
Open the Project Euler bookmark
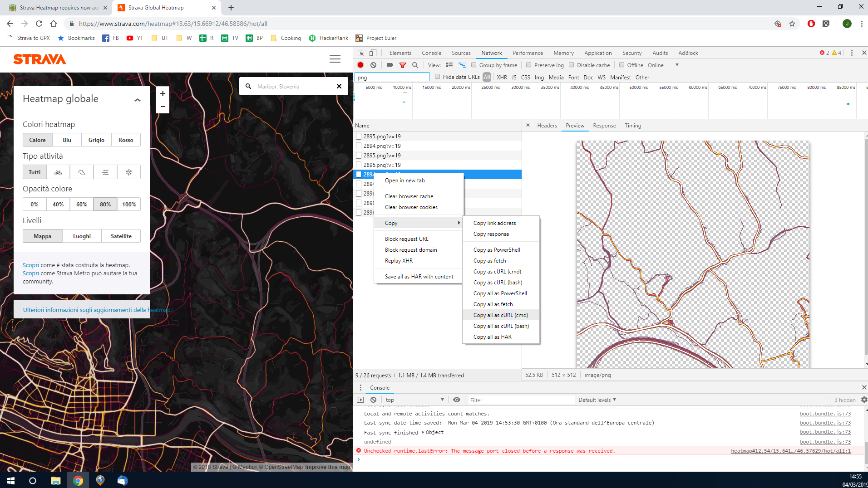[376, 38]
